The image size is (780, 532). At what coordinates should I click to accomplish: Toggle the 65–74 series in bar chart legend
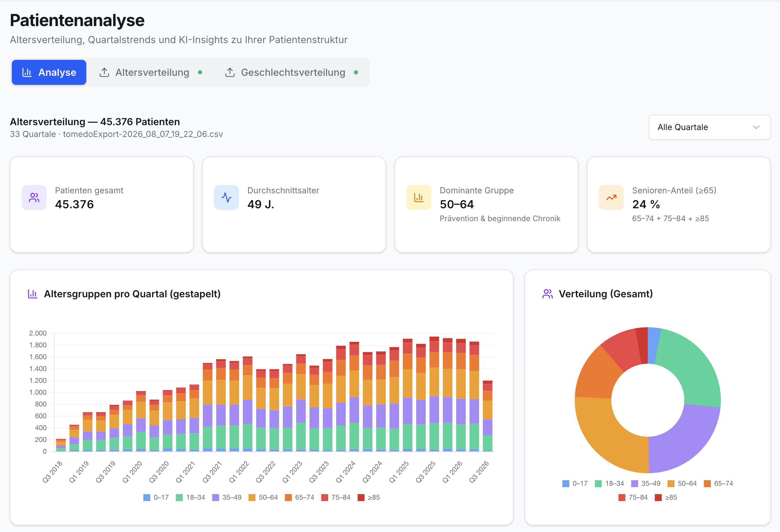click(x=300, y=497)
